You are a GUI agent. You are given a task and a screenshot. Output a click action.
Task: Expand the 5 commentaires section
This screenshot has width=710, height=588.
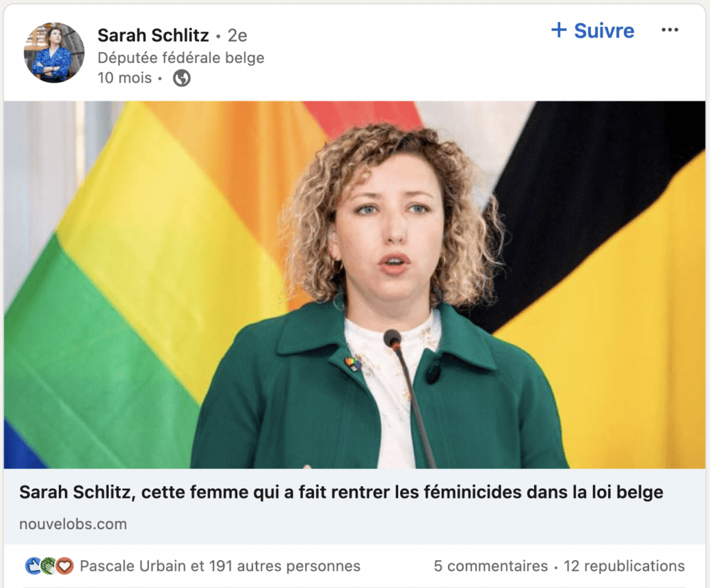(x=491, y=566)
